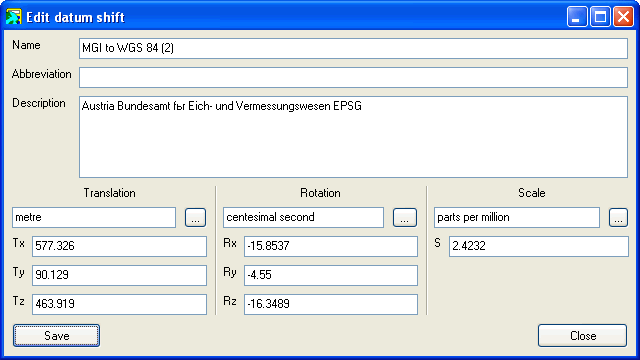Click the application icon in the title bar
The width and height of the screenshot is (640, 360).
pos(13,17)
